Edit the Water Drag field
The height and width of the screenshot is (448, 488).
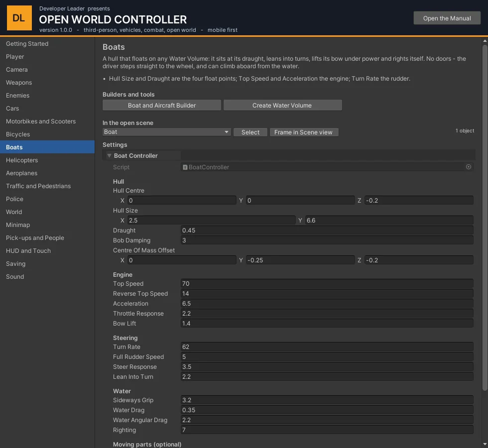327,410
